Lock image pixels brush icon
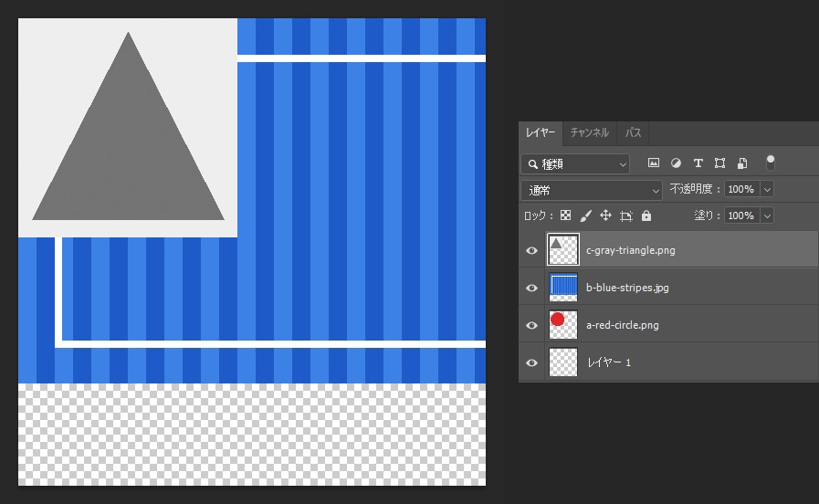The image size is (819, 504). tap(586, 215)
